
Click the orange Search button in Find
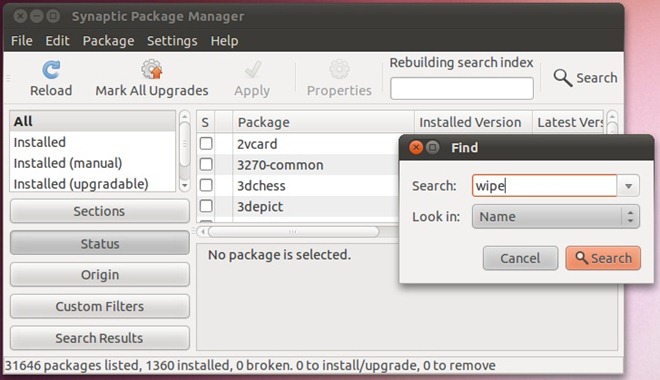point(603,258)
